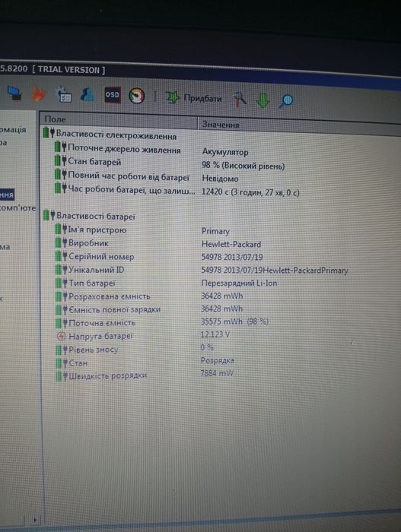
Task: Click the blue user silhouette toolbar icon
Action: [x=88, y=95]
